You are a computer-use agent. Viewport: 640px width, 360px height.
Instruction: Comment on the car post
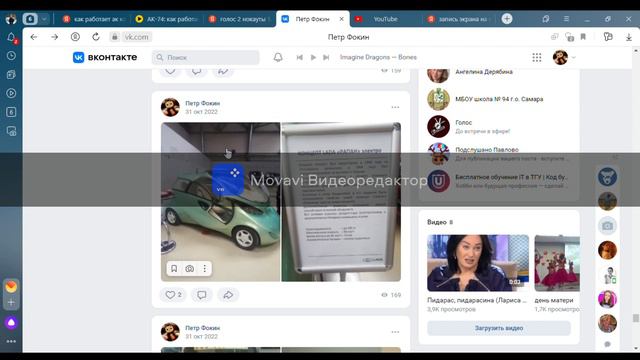(202, 295)
